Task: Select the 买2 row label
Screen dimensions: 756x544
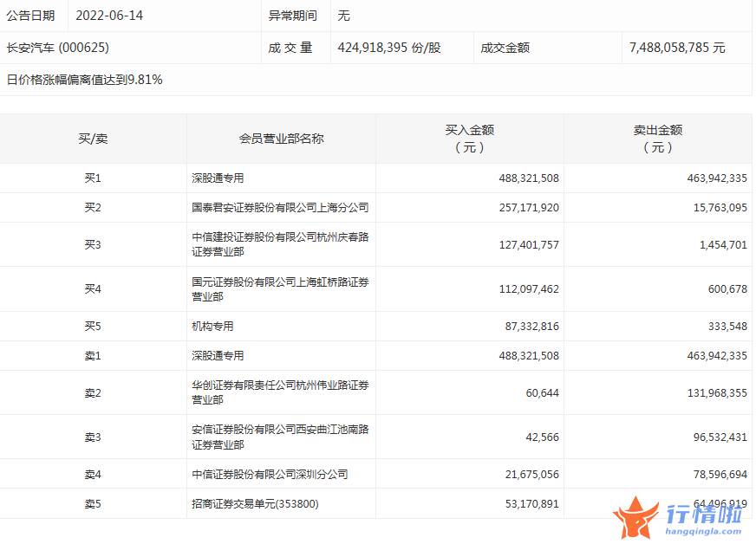Action: tap(93, 208)
